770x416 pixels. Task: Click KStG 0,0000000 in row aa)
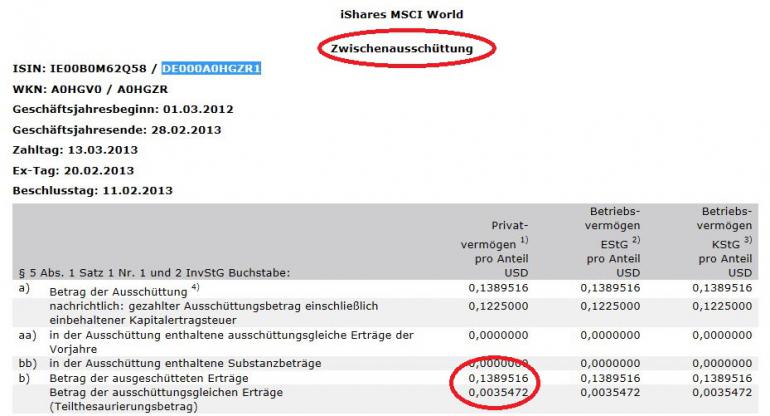pos(722,335)
